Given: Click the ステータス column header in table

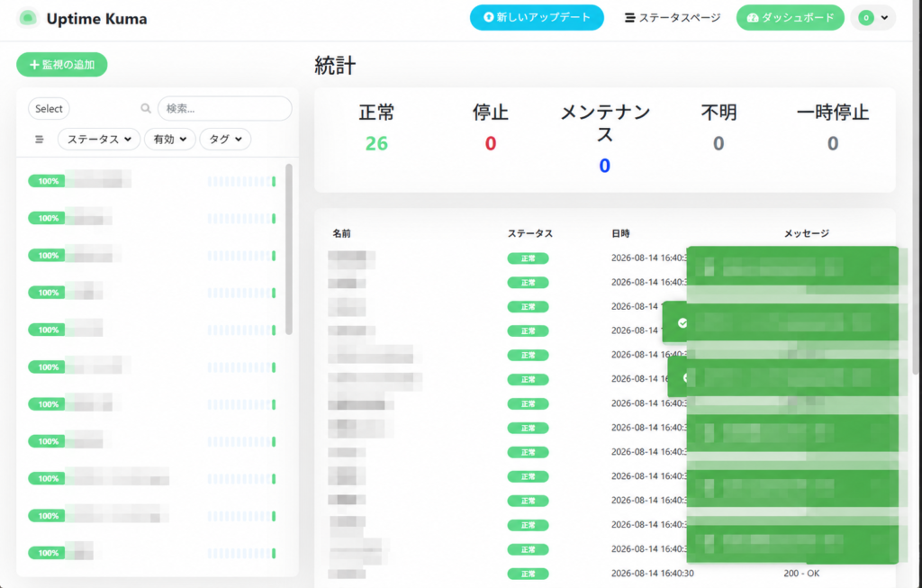Looking at the screenshot, I should coord(529,233).
